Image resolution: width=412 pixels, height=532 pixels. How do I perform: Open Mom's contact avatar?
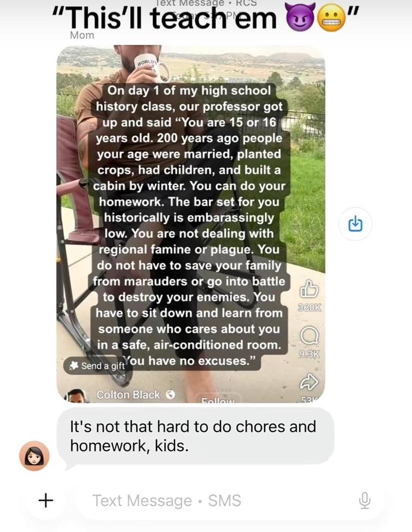tap(35, 456)
